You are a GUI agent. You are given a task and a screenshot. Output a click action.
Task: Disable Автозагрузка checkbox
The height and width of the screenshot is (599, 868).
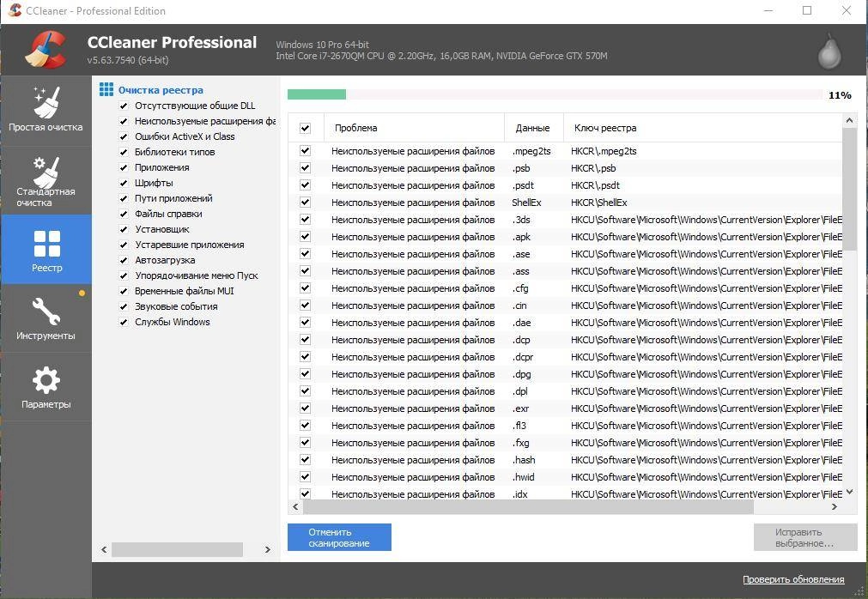pyautogui.click(x=124, y=260)
